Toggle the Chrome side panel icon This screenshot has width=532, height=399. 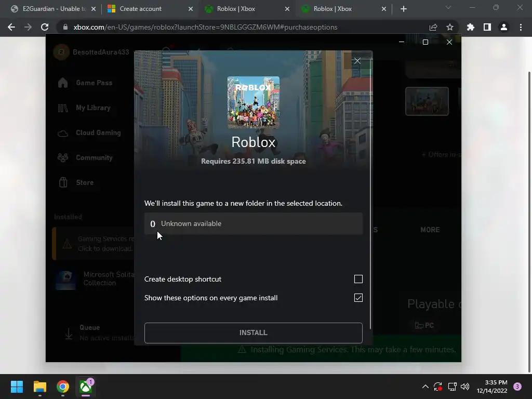click(487, 27)
